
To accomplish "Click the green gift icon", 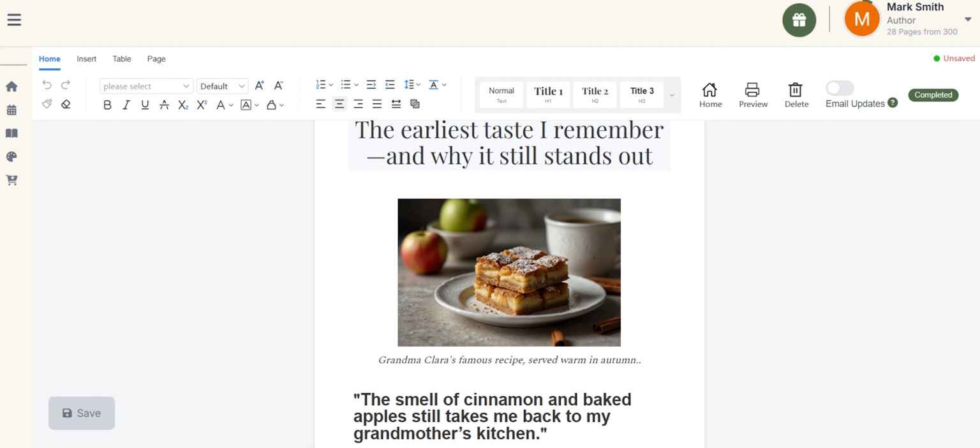I will [x=799, y=20].
